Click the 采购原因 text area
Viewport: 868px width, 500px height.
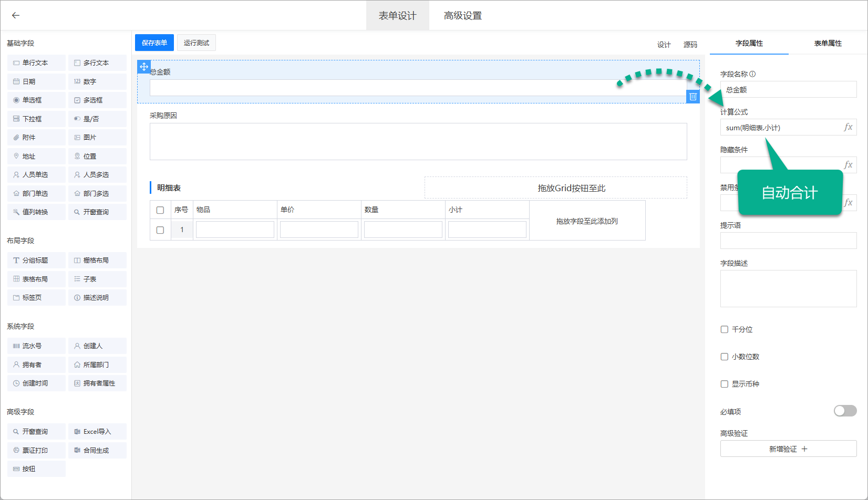[418, 141]
